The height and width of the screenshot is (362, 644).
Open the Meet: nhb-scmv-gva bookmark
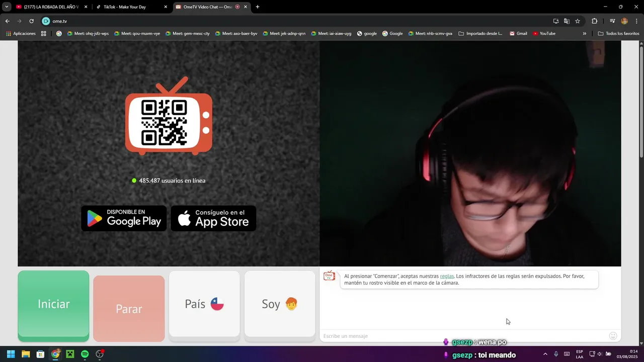tap(430, 34)
